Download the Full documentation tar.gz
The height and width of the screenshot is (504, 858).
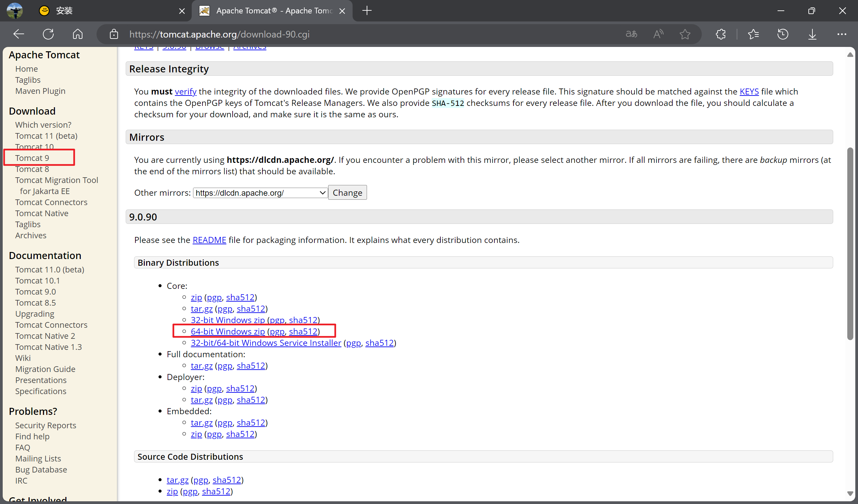pos(201,366)
